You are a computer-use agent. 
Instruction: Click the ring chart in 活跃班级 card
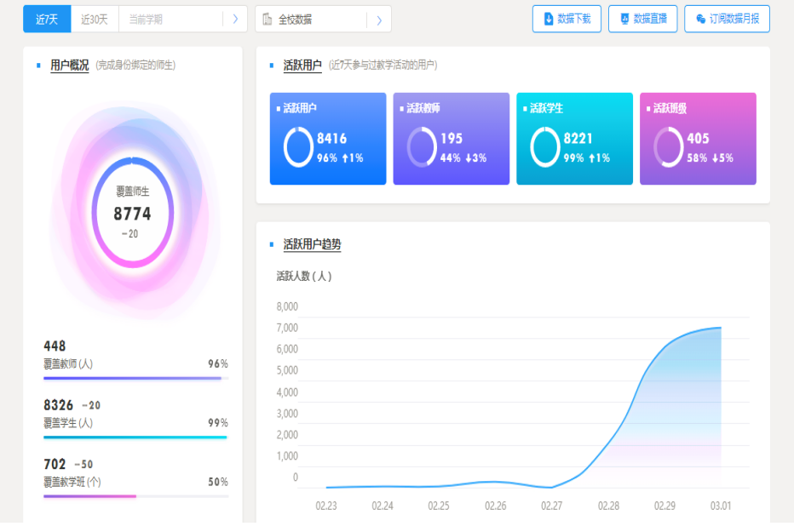coord(668,146)
